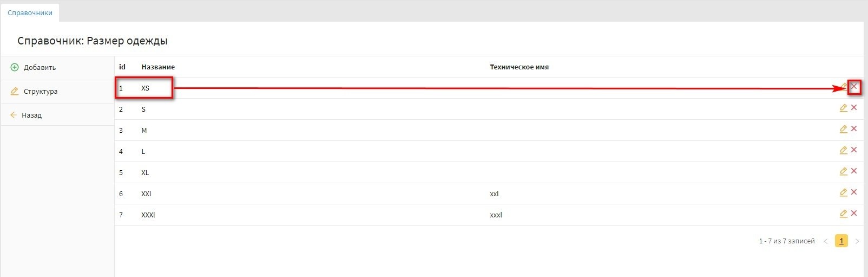The width and height of the screenshot is (868, 277).
Task: Click the Название column header
Action: click(x=158, y=67)
